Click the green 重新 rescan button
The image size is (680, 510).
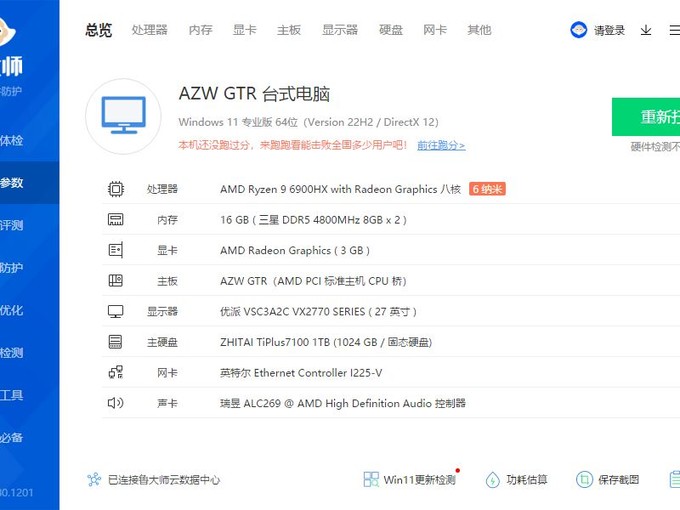click(646, 117)
